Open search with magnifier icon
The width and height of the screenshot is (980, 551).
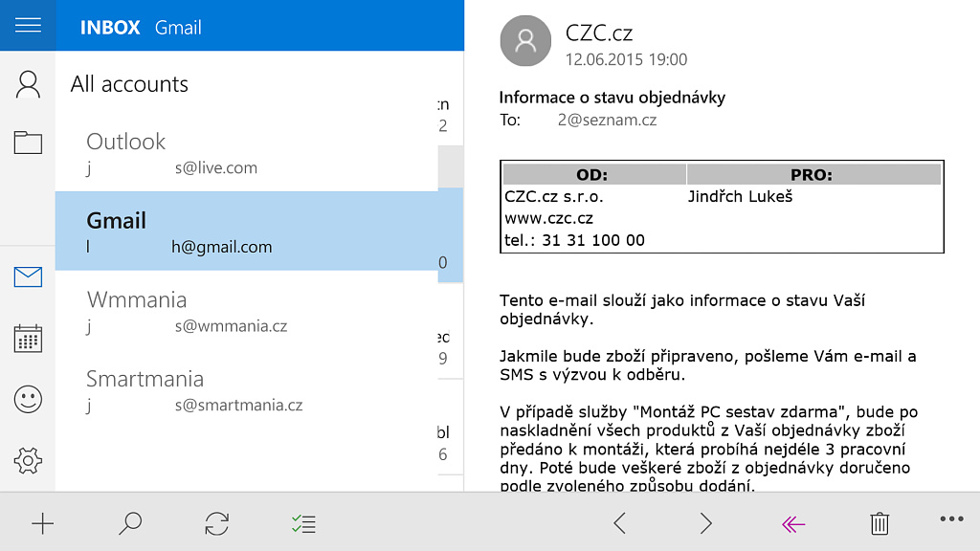(x=130, y=523)
